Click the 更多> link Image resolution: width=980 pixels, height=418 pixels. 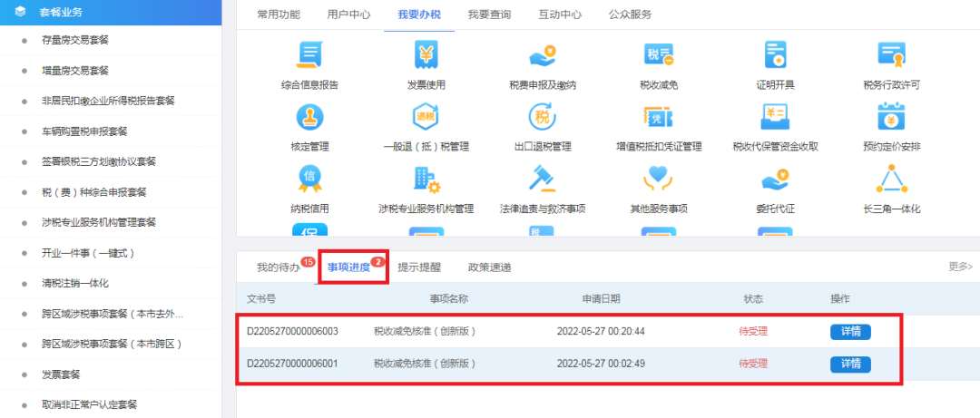960,267
